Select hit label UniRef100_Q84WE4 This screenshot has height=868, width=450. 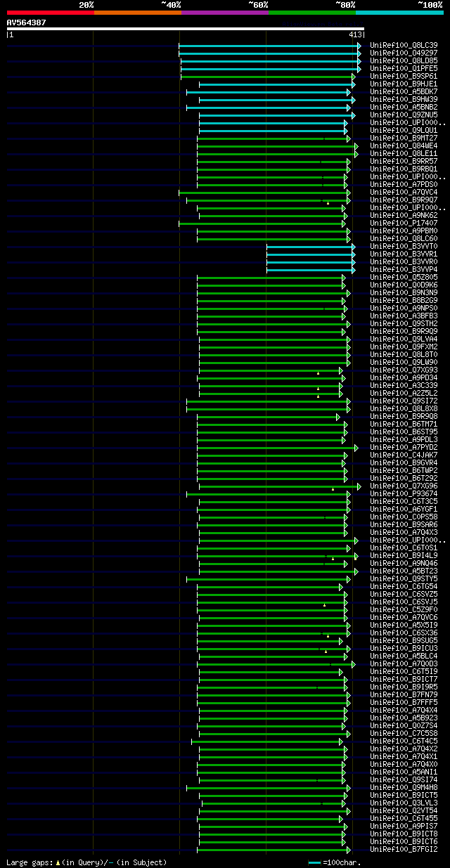point(404,145)
